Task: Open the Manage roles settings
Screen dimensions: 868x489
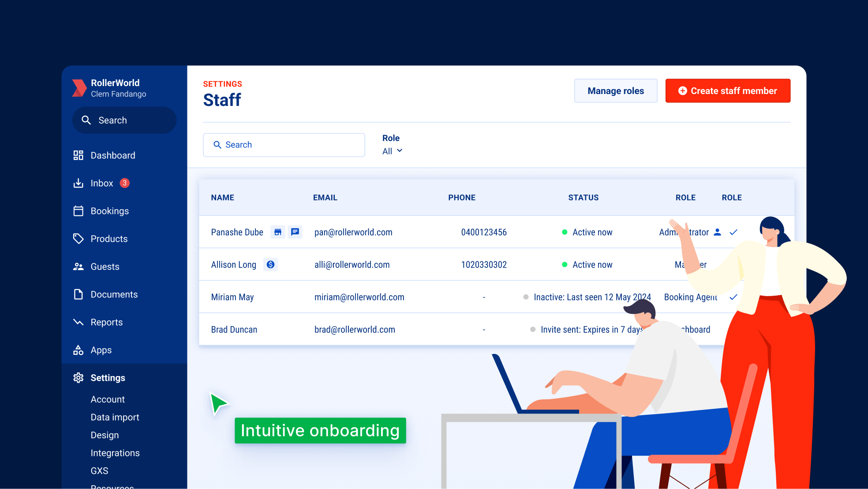Action: click(615, 90)
